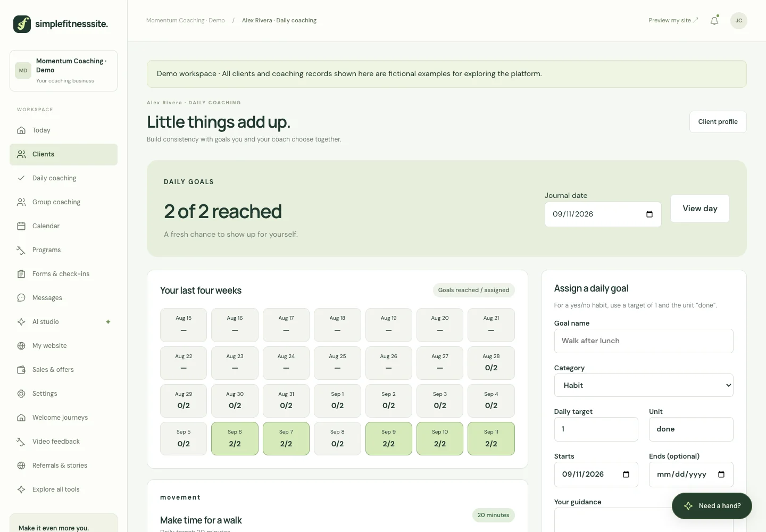Click the Explore all tools sparkle icon
This screenshot has height=532, width=766.
click(21, 489)
